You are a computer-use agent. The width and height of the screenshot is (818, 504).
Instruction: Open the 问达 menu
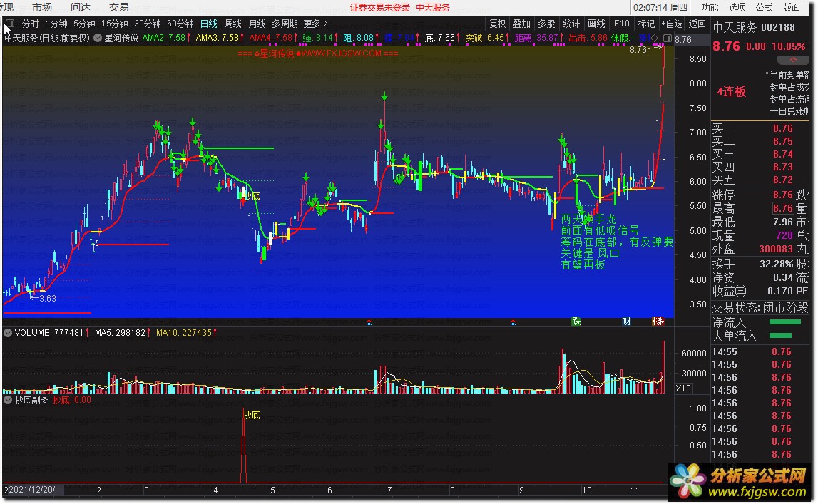click(81, 7)
